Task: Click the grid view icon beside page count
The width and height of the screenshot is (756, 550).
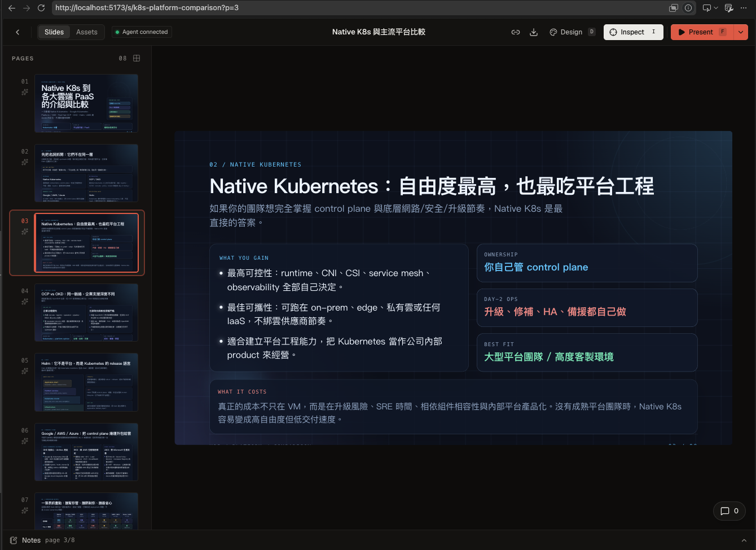Action: 137,58
